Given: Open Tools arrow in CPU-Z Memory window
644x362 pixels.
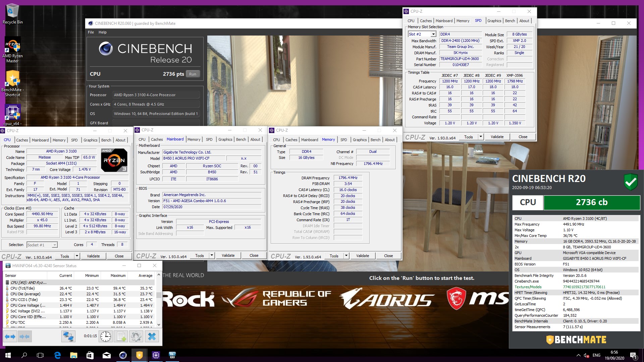Looking at the screenshot, I should pyautogui.click(x=346, y=256).
